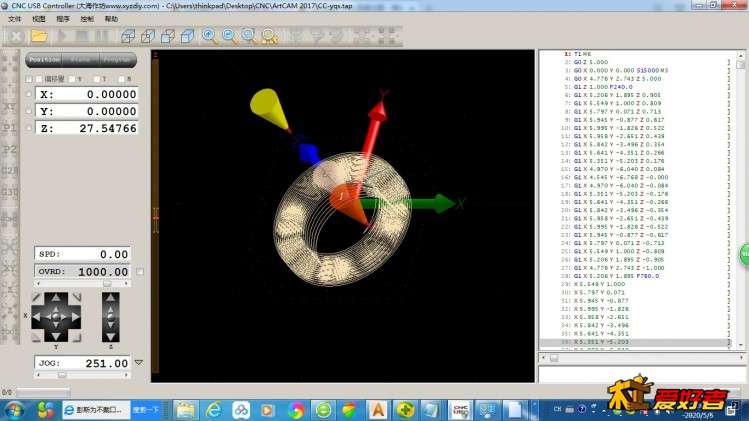The image size is (749, 421).
Task: Select the third cube view icon
Action: (x=168, y=36)
